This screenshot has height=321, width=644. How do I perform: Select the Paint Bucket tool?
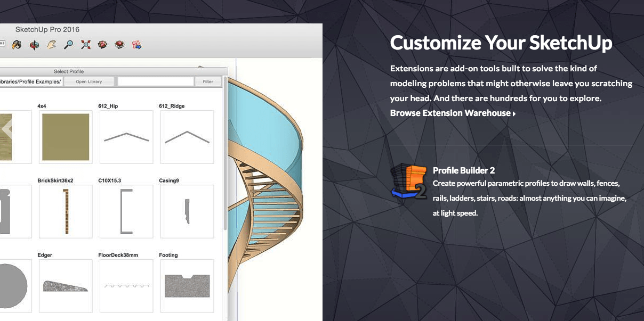(17, 45)
